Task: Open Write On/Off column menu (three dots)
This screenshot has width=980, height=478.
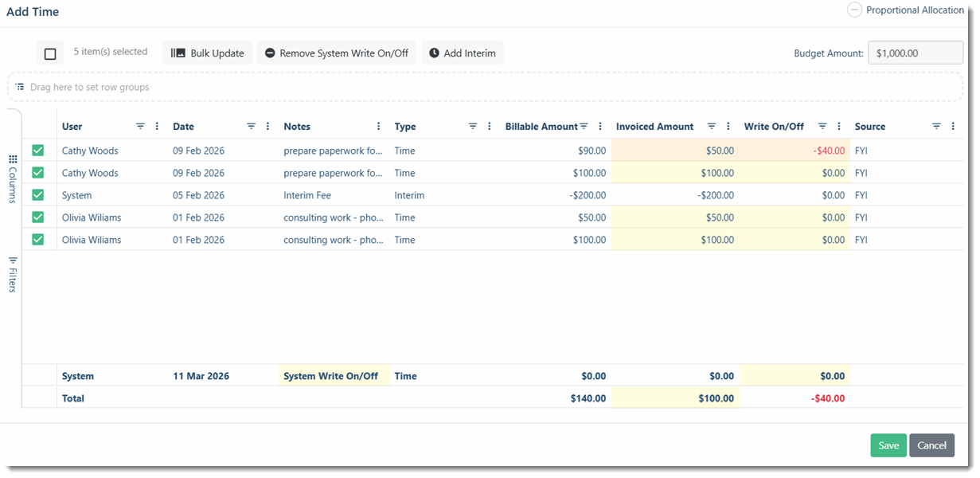Action: 839,127
